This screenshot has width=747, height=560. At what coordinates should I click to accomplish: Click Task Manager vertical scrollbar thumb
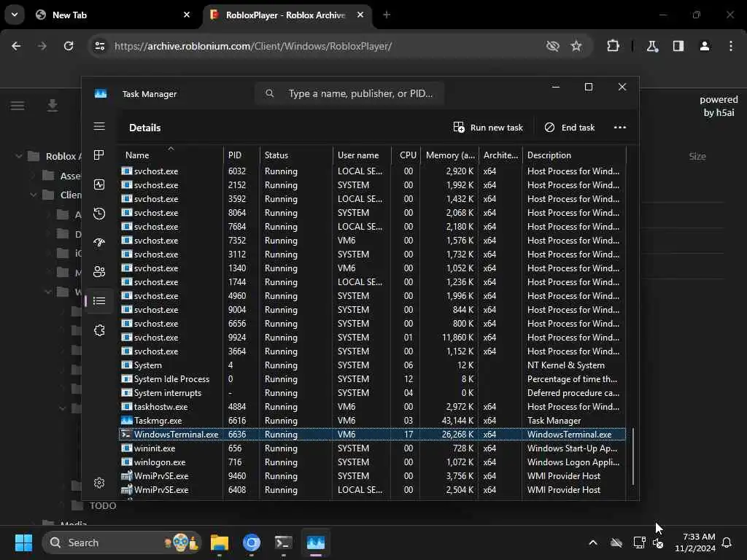632,456
